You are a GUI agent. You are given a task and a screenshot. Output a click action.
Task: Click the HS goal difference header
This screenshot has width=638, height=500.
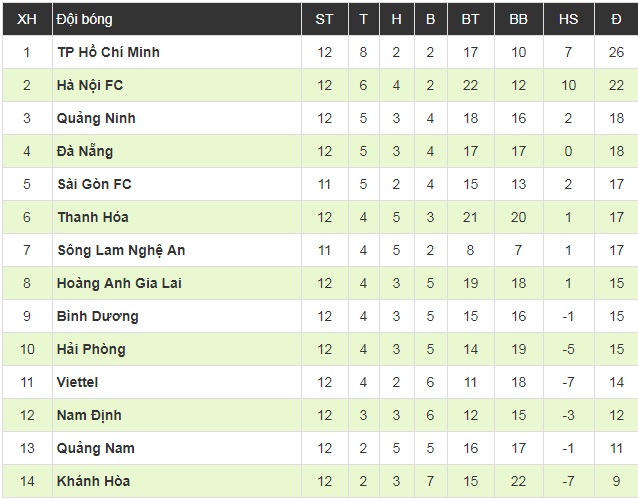coord(568,19)
